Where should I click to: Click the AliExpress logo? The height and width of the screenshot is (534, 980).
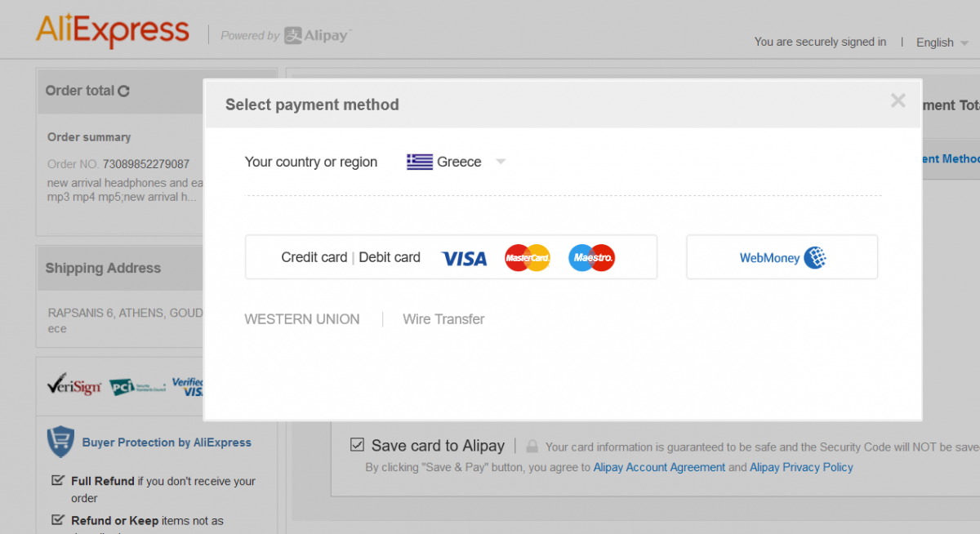[x=113, y=31]
